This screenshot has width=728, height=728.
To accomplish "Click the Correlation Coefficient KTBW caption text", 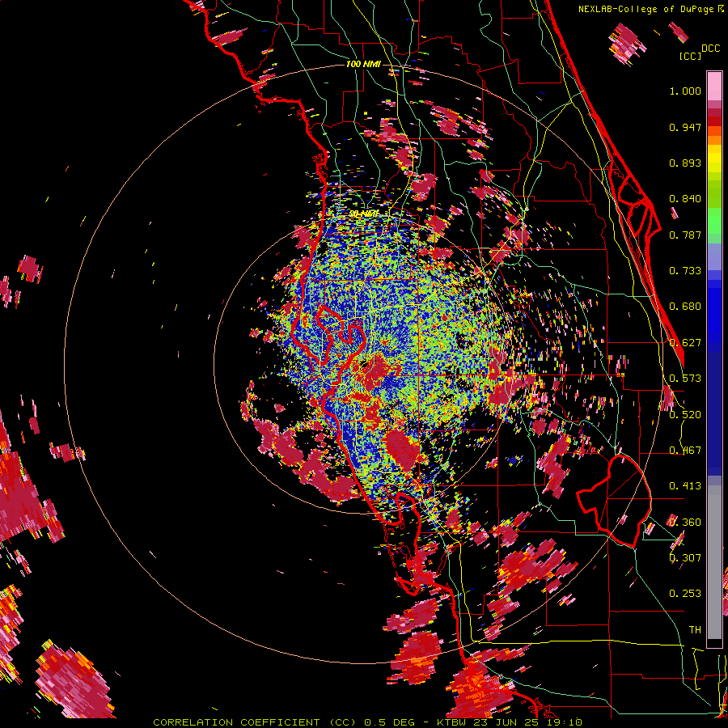I will [x=367, y=722].
